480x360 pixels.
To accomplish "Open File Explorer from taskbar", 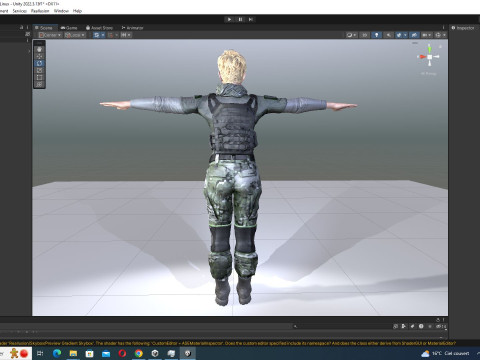I will (x=73, y=353).
